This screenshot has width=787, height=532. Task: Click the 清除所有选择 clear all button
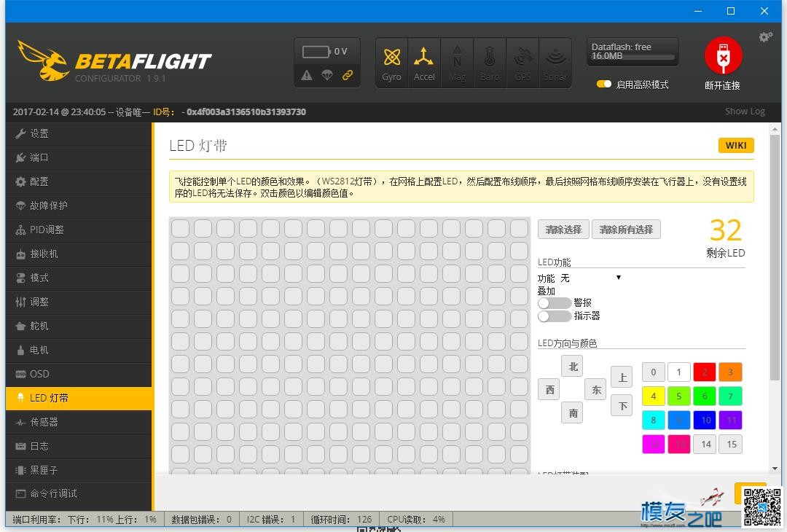pyautogui.click(x=626, y=230)
